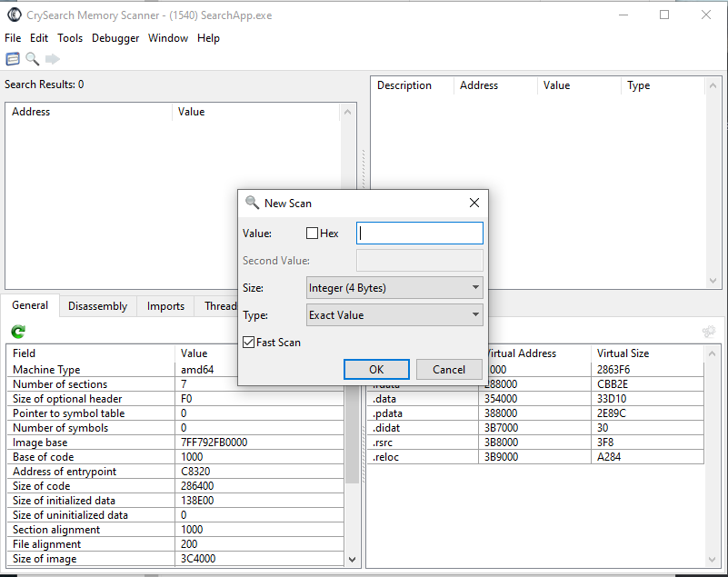728x577 pixels.
Task: Open the Debugger menu
Action: pyautogui.click(x=115, y=38)
